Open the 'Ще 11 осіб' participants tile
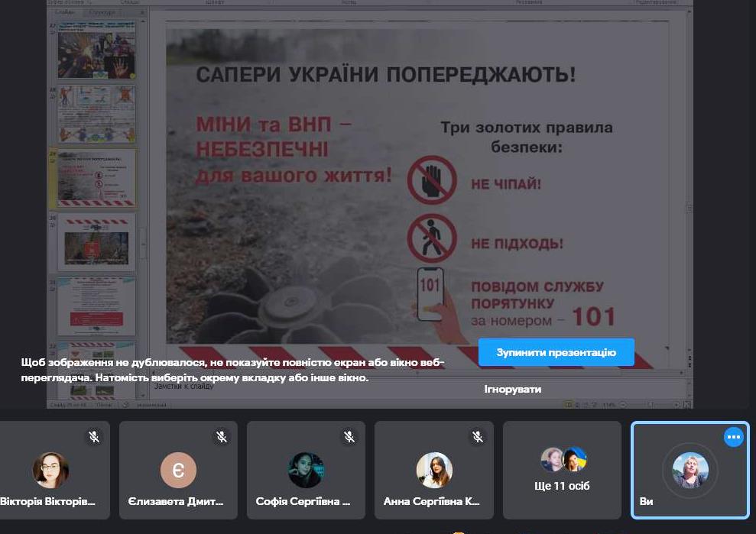The image size is (756, 534). click(x=562, y=470)
